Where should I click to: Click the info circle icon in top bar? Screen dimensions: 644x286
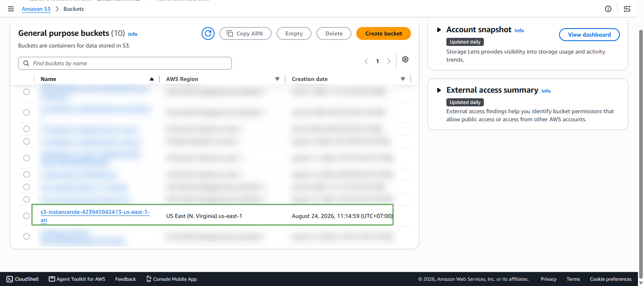(x=608, y=9)
